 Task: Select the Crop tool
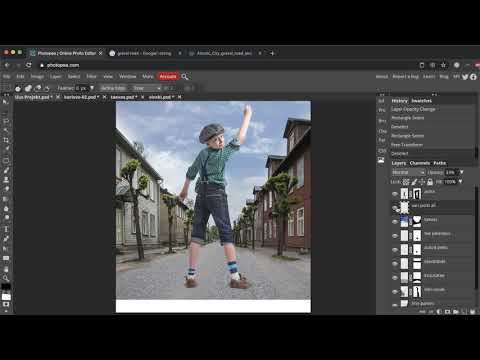[6, 140]
